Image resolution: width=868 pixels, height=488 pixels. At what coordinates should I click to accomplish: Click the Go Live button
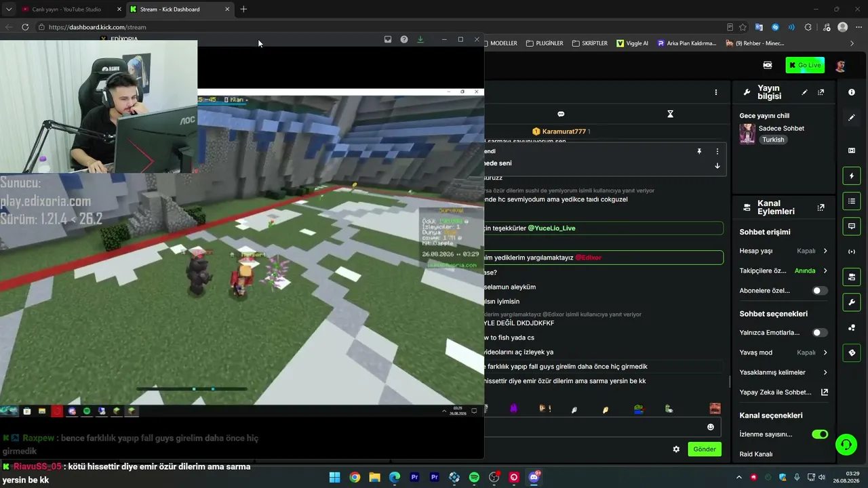(805, 65)
